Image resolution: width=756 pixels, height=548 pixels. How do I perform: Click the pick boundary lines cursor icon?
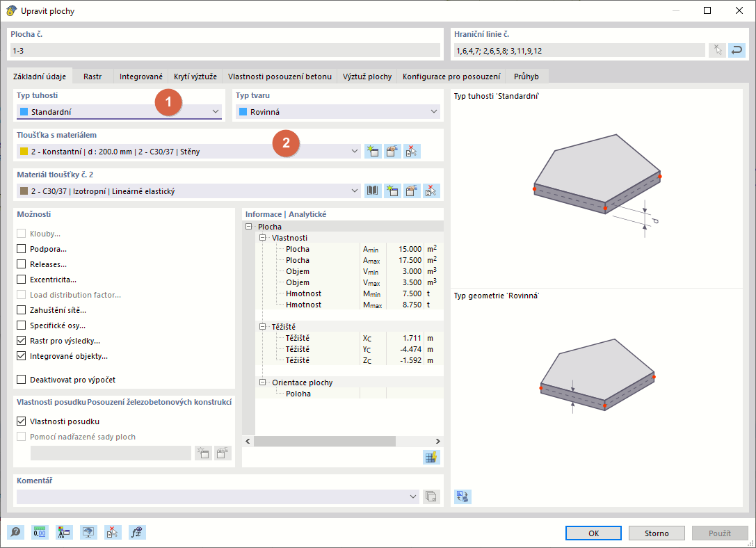pos(718,51)
